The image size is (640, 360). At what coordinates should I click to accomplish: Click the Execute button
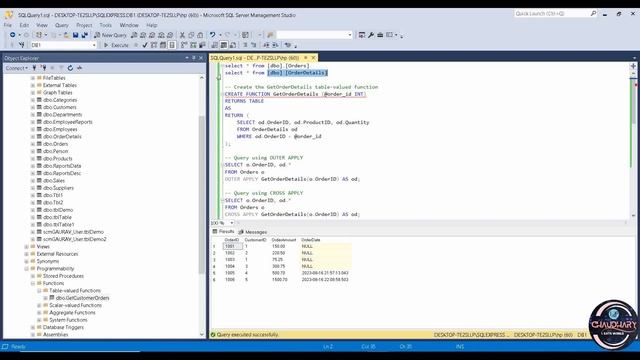pos(116,45)
